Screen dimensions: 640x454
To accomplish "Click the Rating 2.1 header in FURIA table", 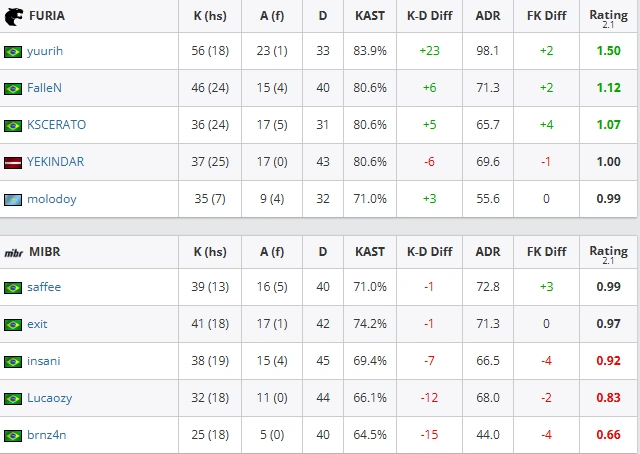I will coord(608,18).
